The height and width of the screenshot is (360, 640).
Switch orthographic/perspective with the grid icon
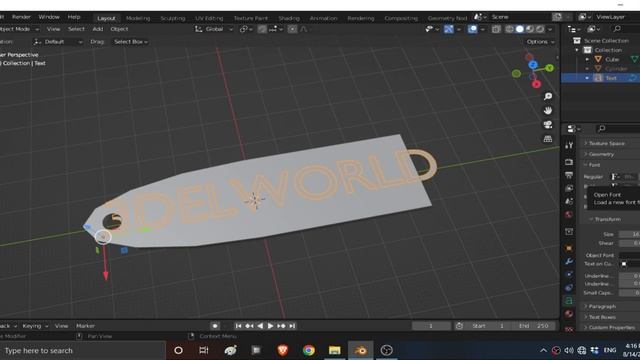pyautogui.click(x=548, y=139)
